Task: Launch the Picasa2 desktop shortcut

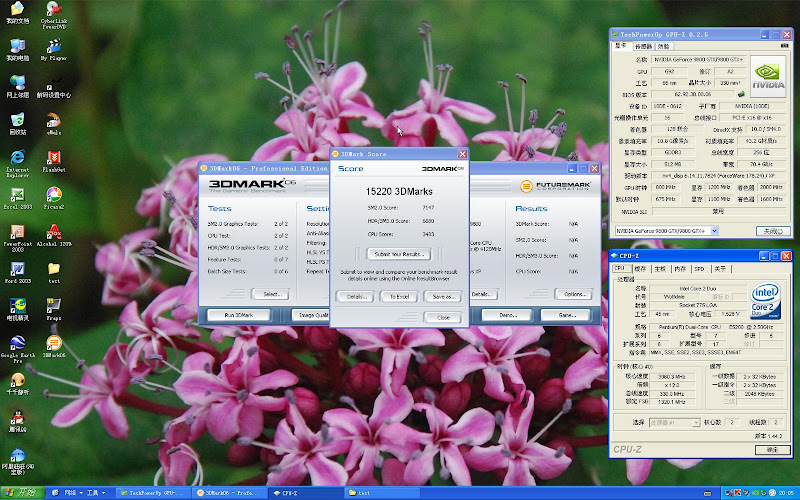Action: tap(54, 194)
